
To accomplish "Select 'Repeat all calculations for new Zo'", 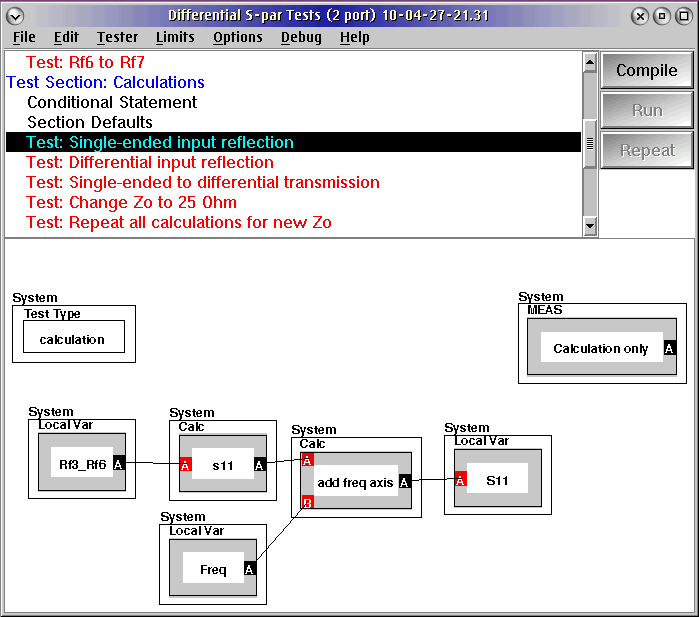I will click(x=293, y=222).
